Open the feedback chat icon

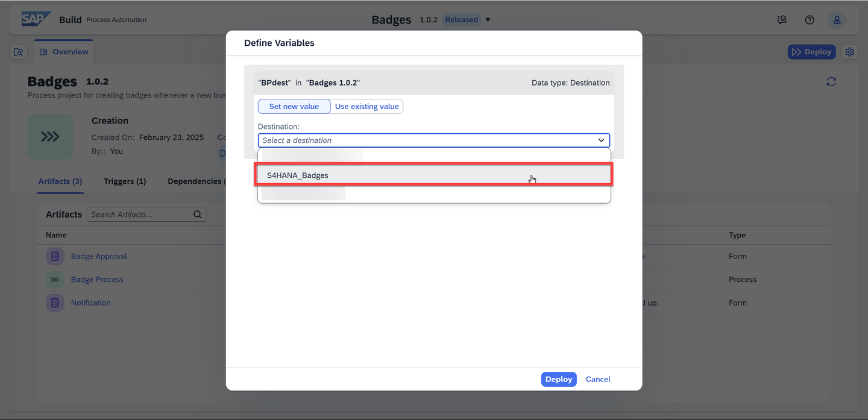click(x=782, y=20)
